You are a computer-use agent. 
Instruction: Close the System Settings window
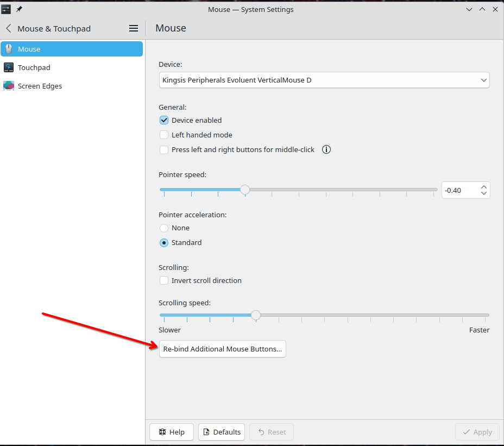(495, 9)
